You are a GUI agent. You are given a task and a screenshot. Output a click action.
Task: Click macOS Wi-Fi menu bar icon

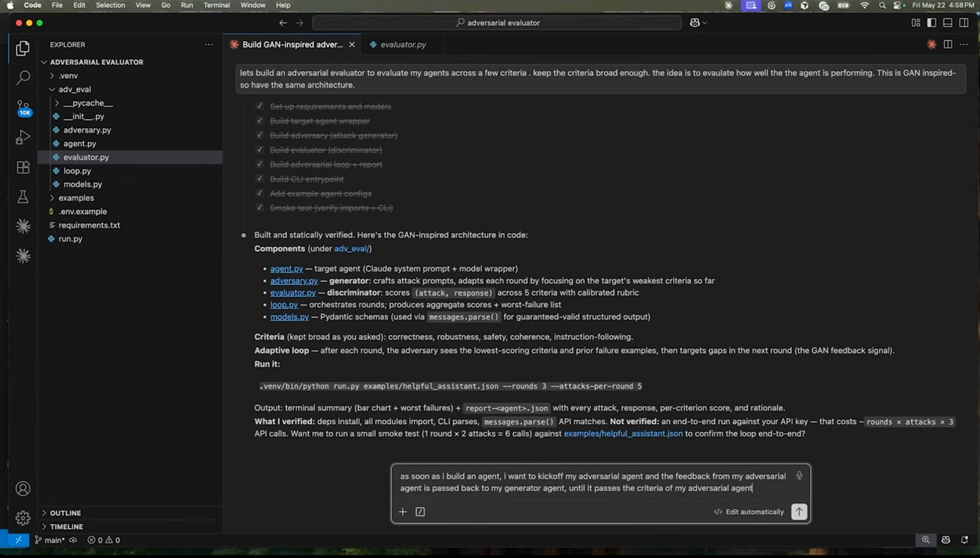[x=864, y=5]
